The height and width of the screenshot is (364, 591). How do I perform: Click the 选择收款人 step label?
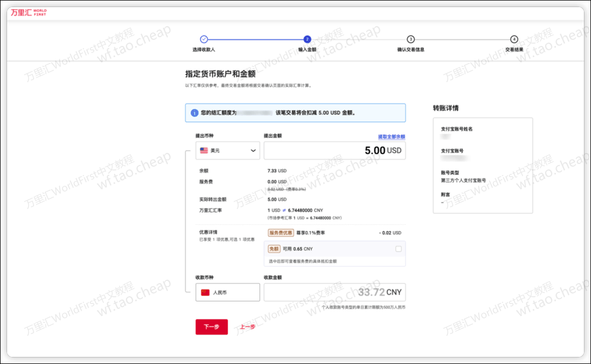(x=204, y=50)
